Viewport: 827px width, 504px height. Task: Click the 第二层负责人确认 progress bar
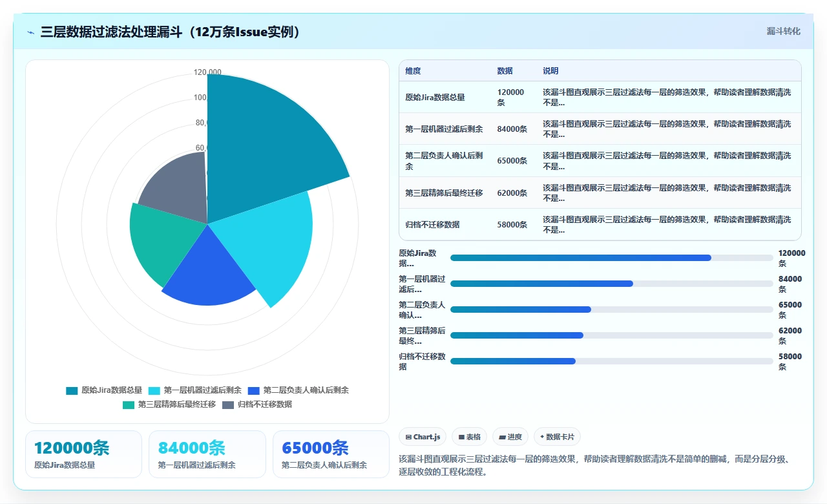611,310
